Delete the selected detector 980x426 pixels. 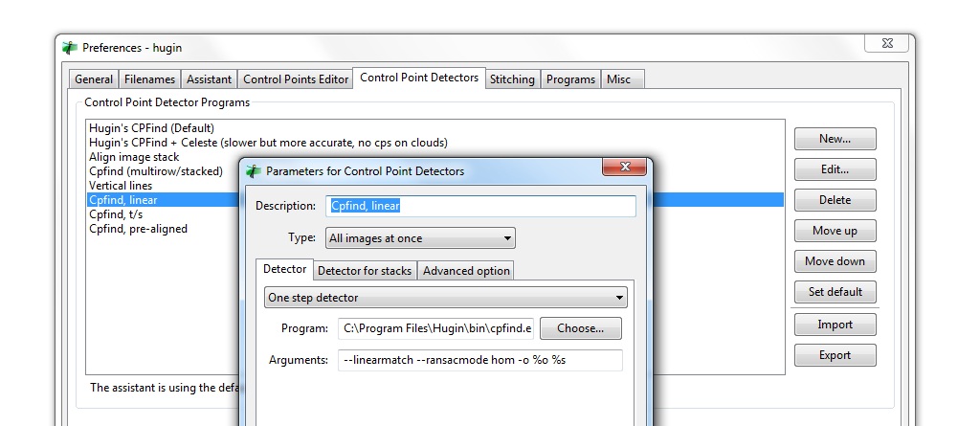coord(835,200)
